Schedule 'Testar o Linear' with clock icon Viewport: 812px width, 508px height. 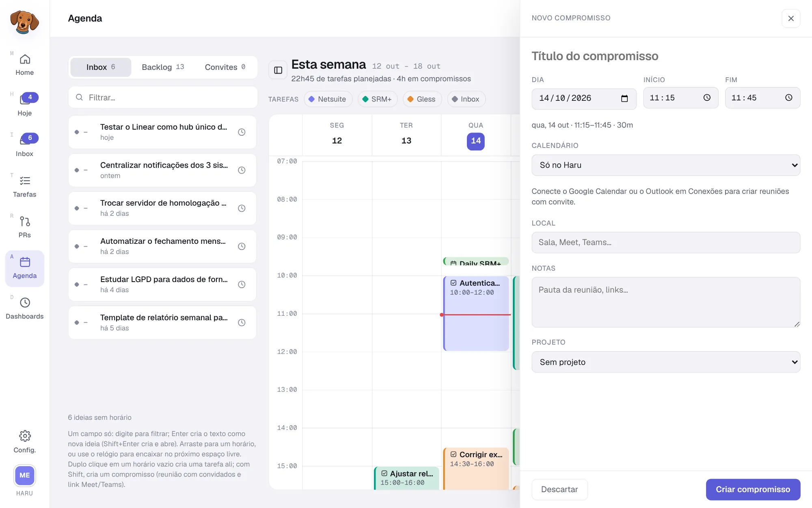[242, 132]
